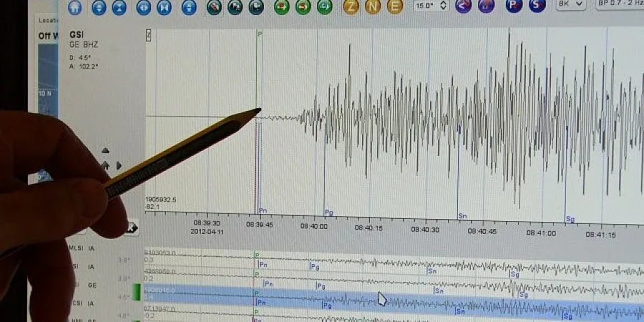The image size is (644, 322).
Task: Choose the yellow E component button
Action: tap(394, 6)
